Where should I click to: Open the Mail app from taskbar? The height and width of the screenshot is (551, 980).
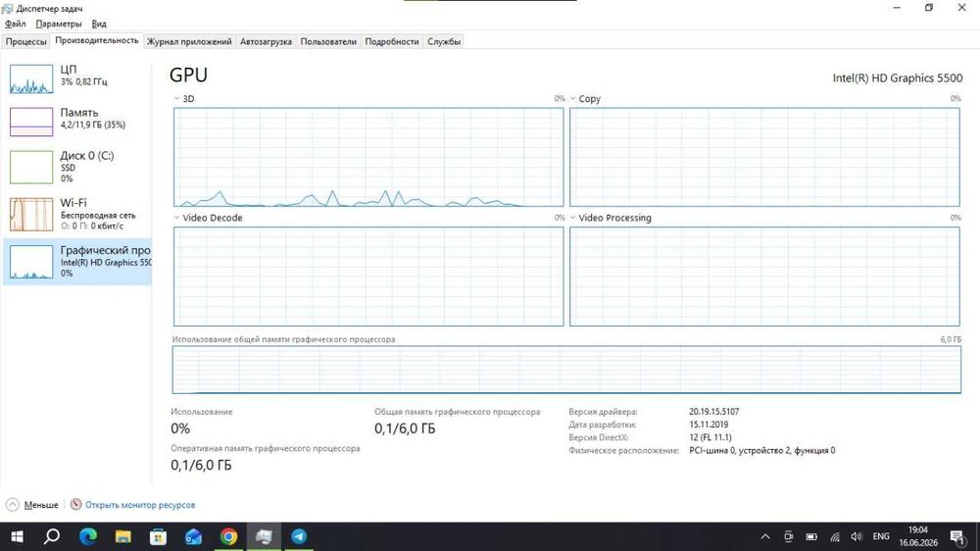[193, 536]
